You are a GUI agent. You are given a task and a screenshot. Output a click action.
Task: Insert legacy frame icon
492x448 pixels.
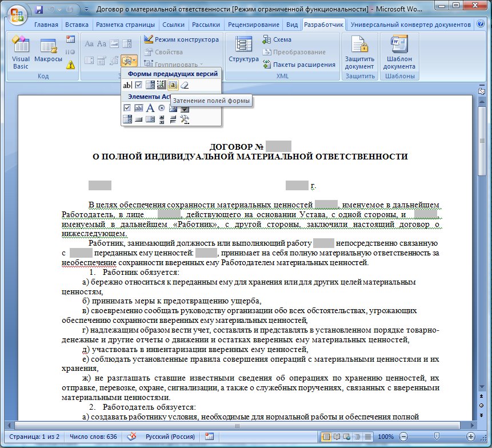pos(162,85)
